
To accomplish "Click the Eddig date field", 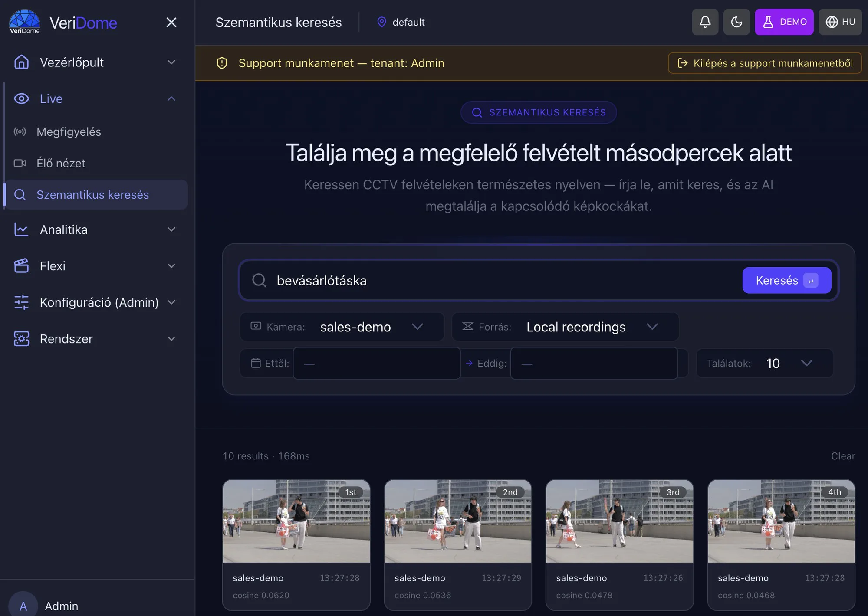I will tap(594, 363).
